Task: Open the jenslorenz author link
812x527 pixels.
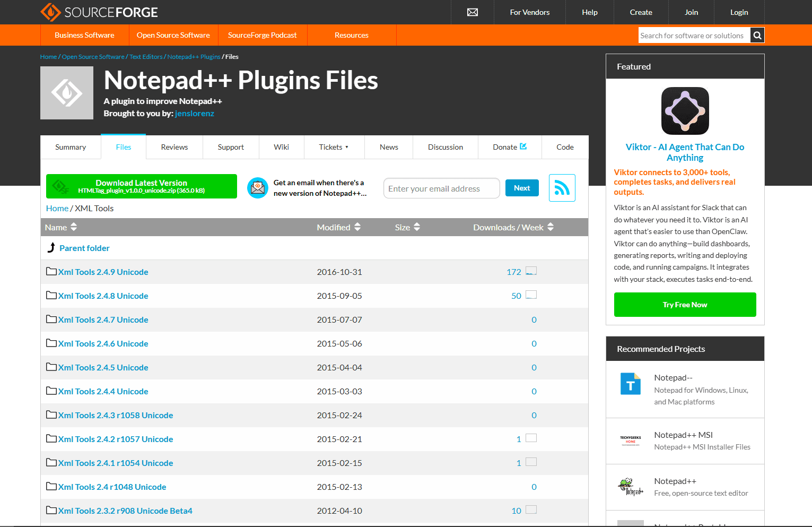Action: [x=194, y=114]
